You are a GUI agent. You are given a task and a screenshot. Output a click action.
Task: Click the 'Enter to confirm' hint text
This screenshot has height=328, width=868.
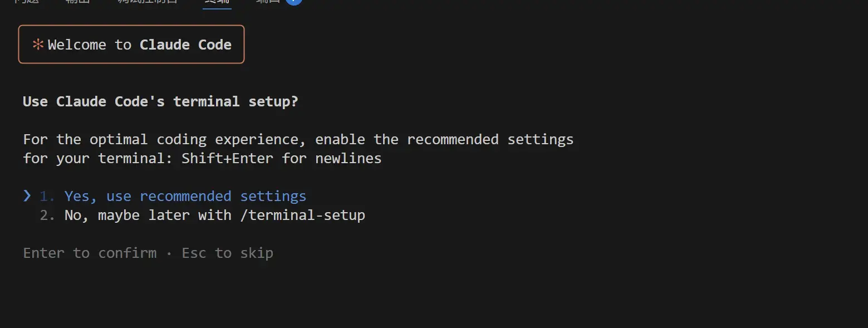(90, 253)
